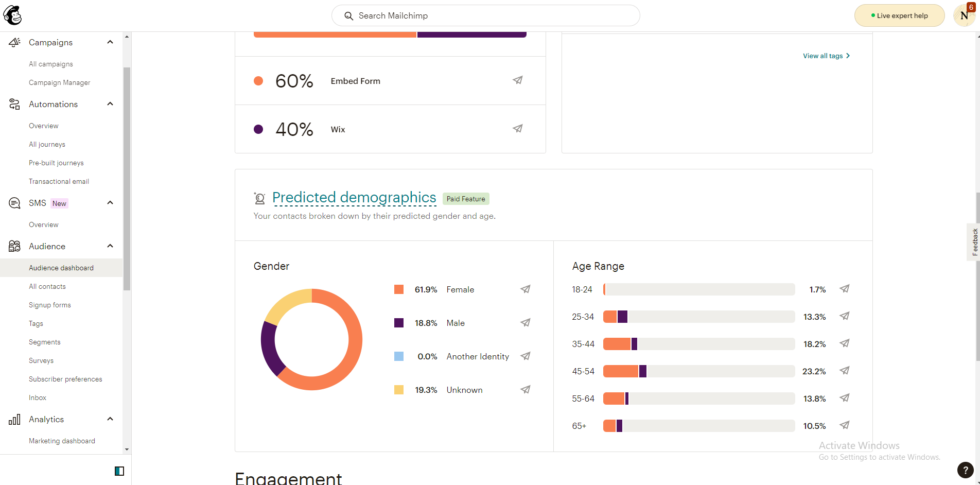
Task: Go to Signup forms page
Action: coord(50,305)
